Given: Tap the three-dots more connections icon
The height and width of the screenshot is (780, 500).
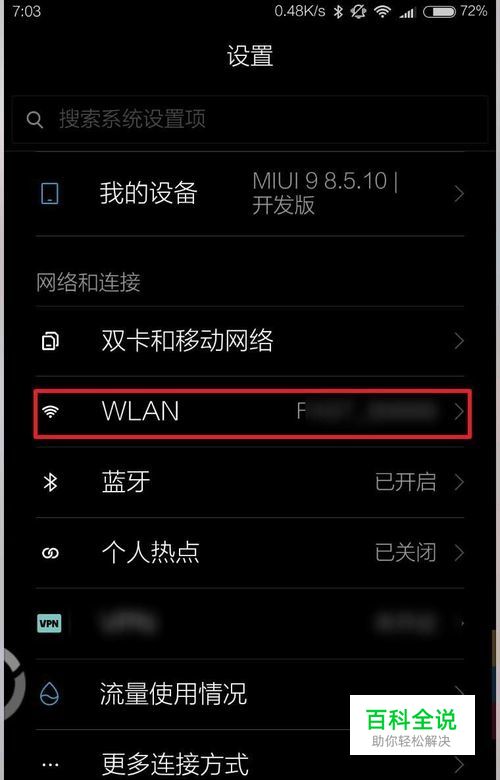Looking at the screenshot, I should click(x=50, y=764).
